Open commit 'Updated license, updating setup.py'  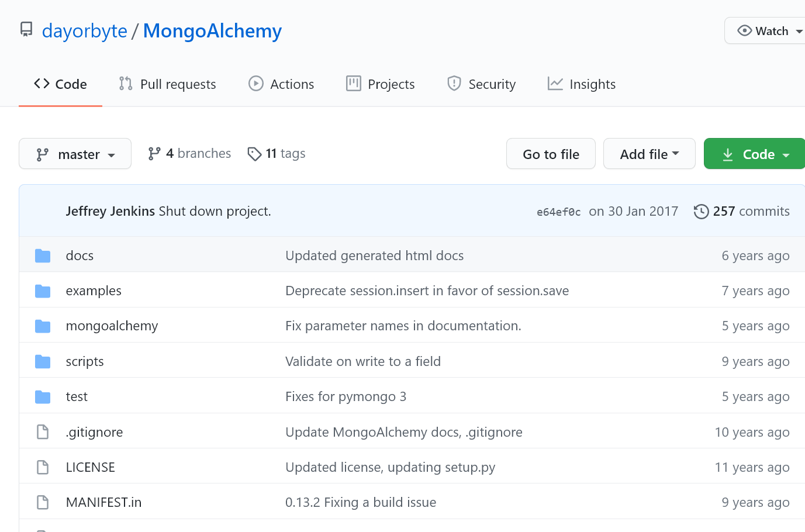click(x=390, y=467)
